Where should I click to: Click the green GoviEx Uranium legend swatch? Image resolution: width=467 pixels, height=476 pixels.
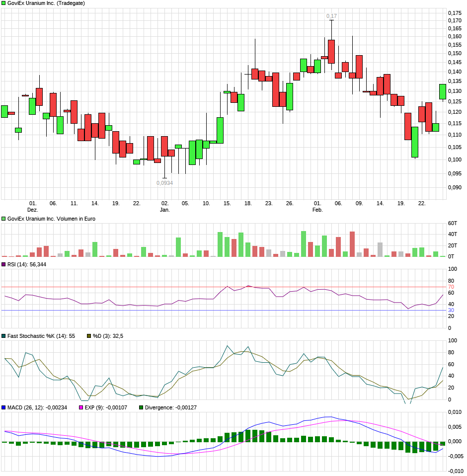click(x=4, y=4)
